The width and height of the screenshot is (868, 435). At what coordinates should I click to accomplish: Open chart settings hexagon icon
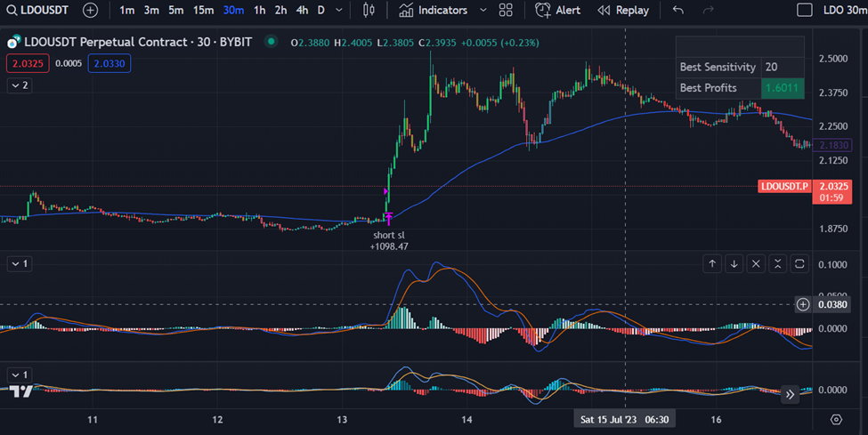pyautogui.click(x=836, y=419)
